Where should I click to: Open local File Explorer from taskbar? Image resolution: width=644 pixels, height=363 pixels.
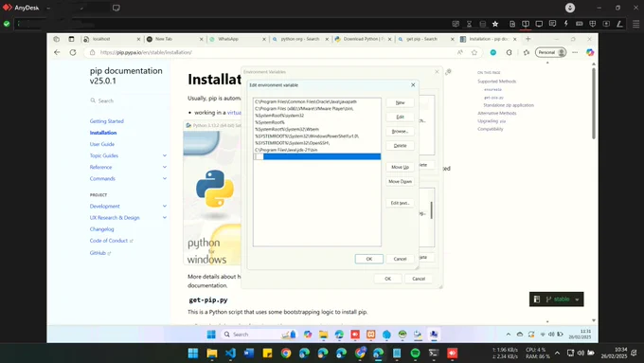pyautogui.click(x=212, y=354)
